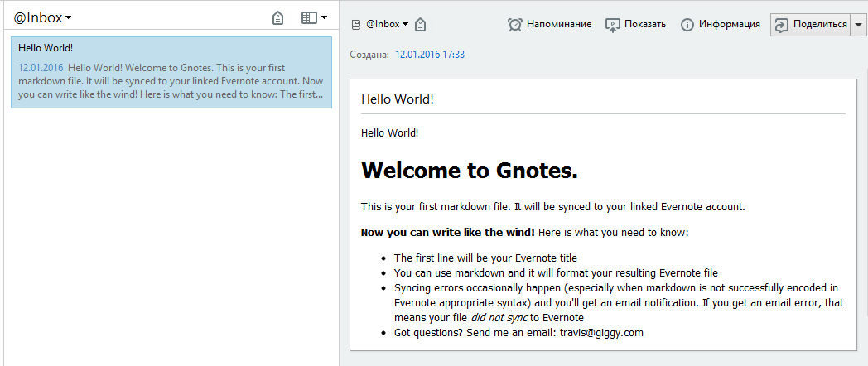Click the presentation screen icon
The image size is (868, 366).
[x=612, y=25]
